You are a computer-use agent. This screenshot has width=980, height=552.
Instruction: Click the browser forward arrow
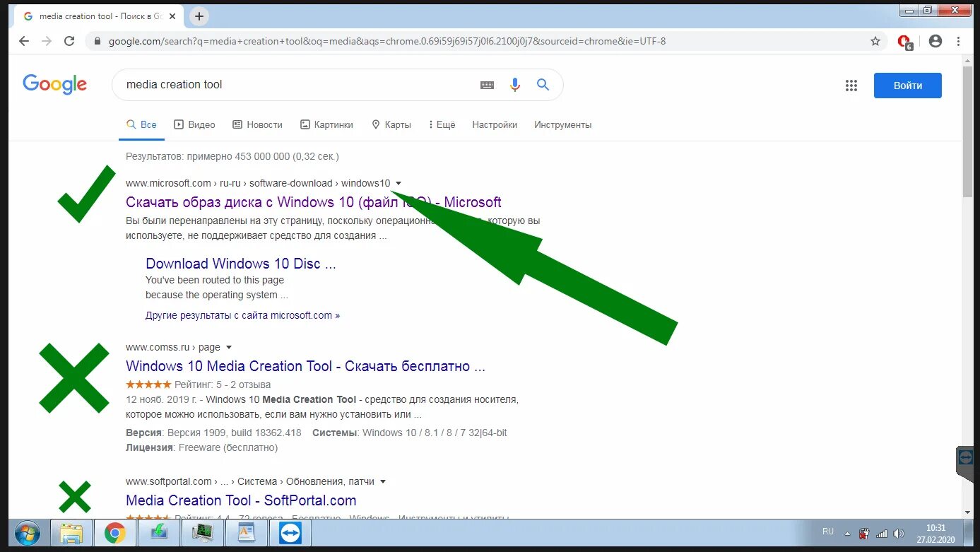(x=47, y=41)
